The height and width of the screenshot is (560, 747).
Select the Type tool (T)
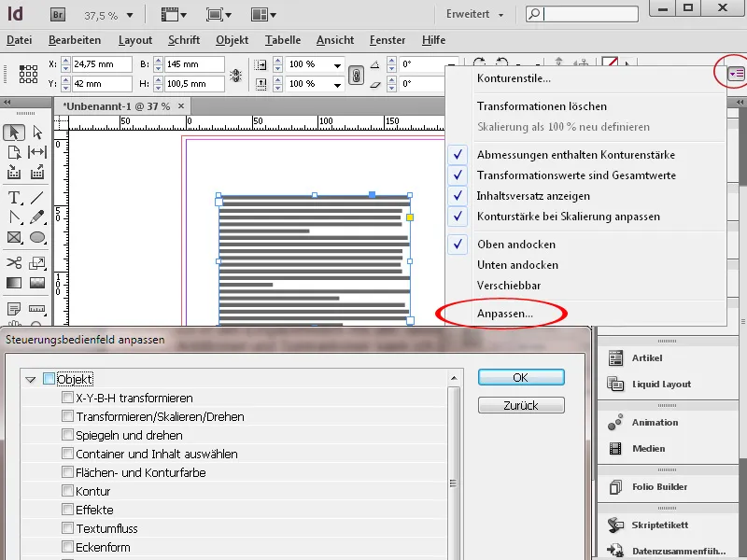pos(14,197)
